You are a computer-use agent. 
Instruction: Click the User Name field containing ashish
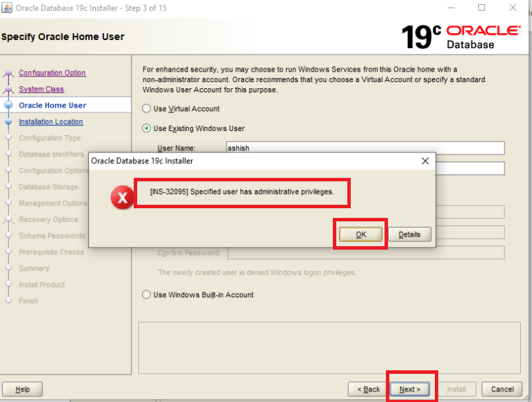pos(365,148)
